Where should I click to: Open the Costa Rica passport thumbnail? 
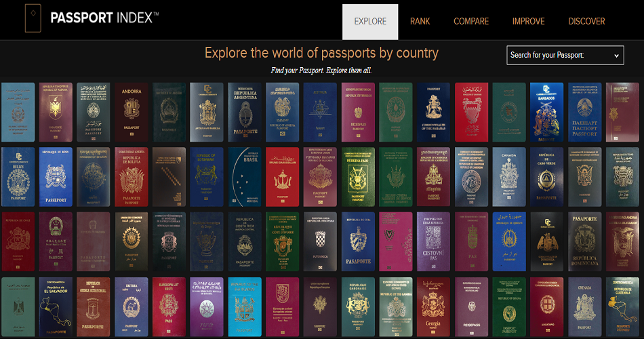click(x=245, y=241)
